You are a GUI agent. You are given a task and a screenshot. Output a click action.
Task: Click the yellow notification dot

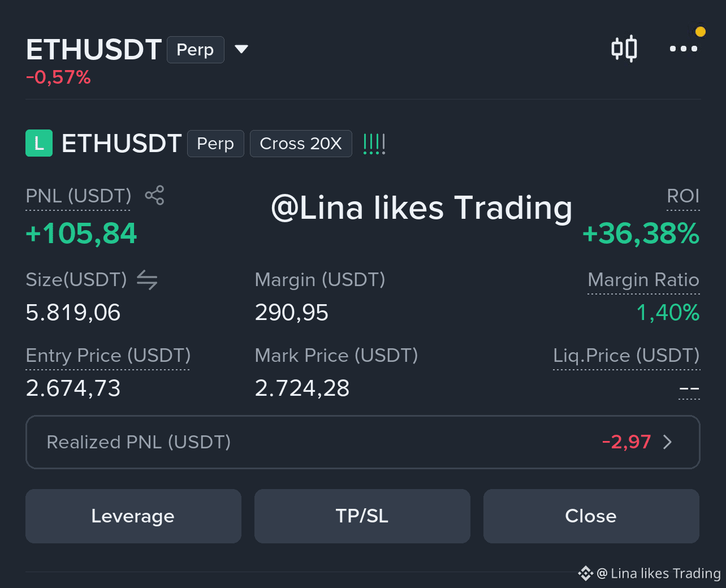tap(700, 32)
